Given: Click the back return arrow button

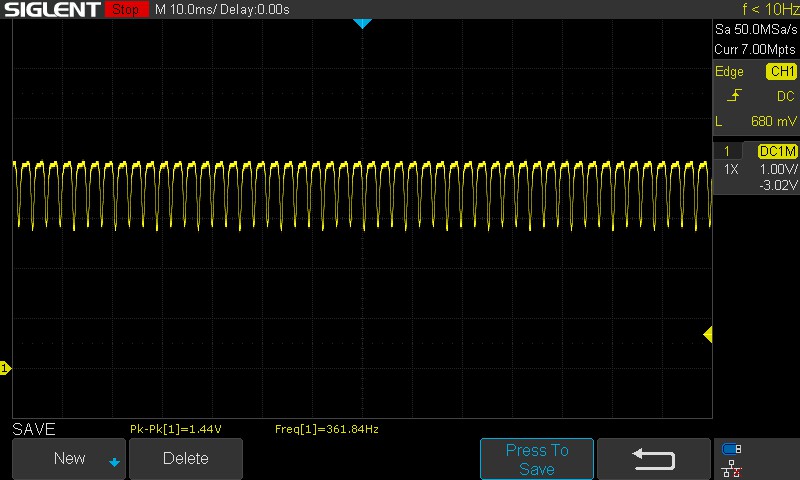Looking at the screenshot, I should [x=653, y=459].
